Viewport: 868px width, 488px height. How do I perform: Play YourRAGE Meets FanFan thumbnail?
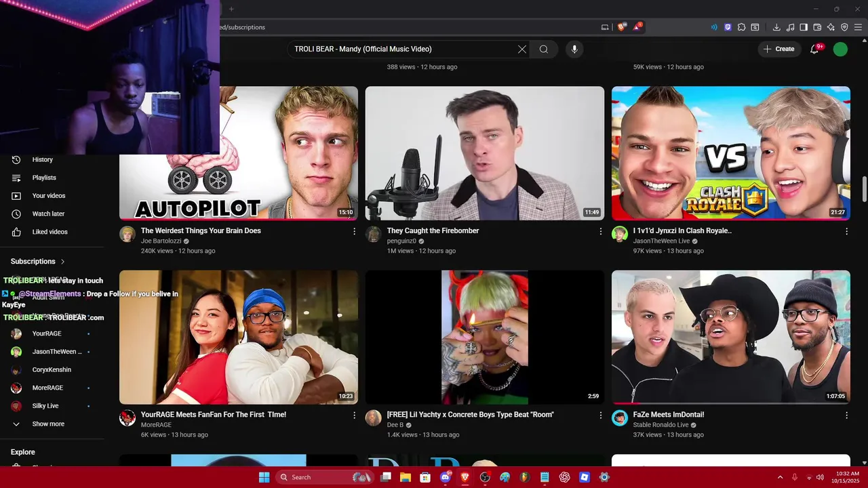[239, 338]
